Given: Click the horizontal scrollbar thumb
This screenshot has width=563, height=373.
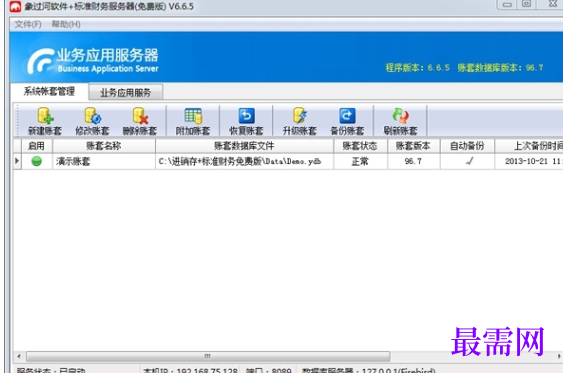Looking at the screenshot, I should point(208,356).
